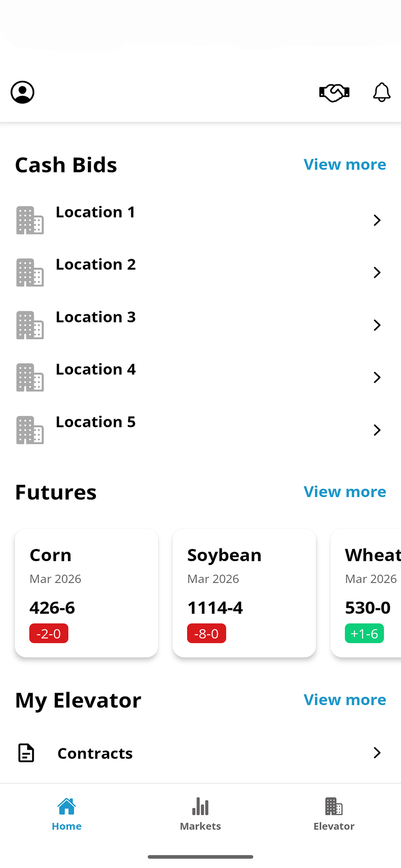Expand Location 4 chevron arrow
401x868 pixels.
[x=377, y=377]
